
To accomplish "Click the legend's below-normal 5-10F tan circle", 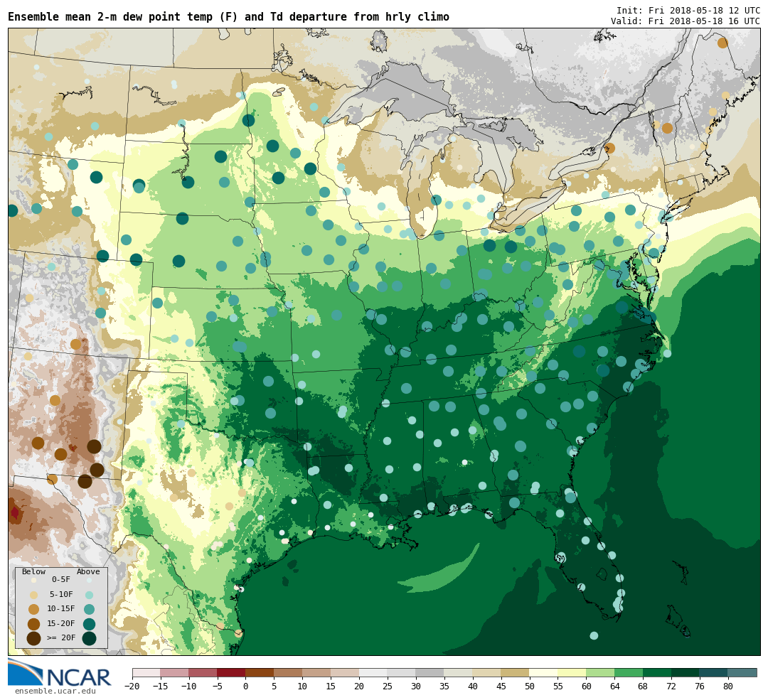I will [34, 595].
